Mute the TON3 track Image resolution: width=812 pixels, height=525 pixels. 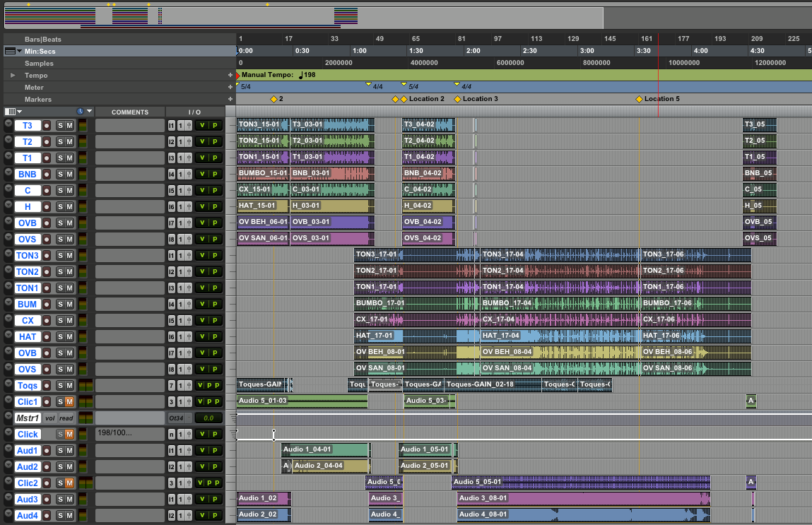[x=69, y=256]
